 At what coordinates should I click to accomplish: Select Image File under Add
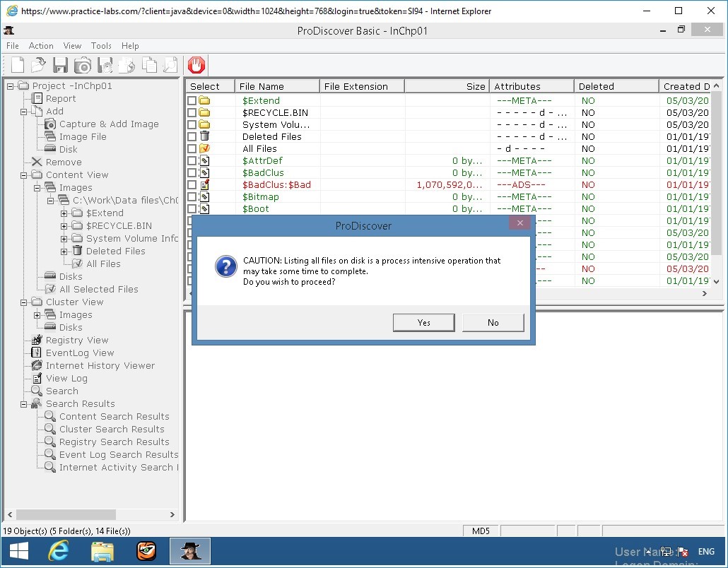click(83, 136)
